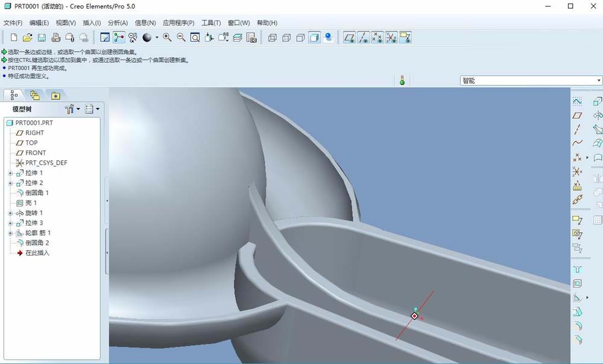Image resolution: width=603 pixels, height=364 pixels.
Task: Switch to the folder browser tab
Action: (x=35, y=95)
